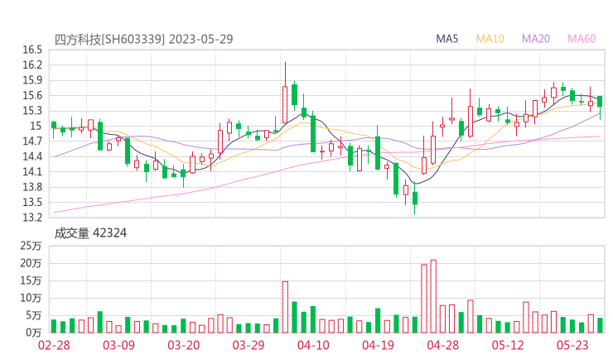Click the MA60 legend label

click(x=582, y=39)
